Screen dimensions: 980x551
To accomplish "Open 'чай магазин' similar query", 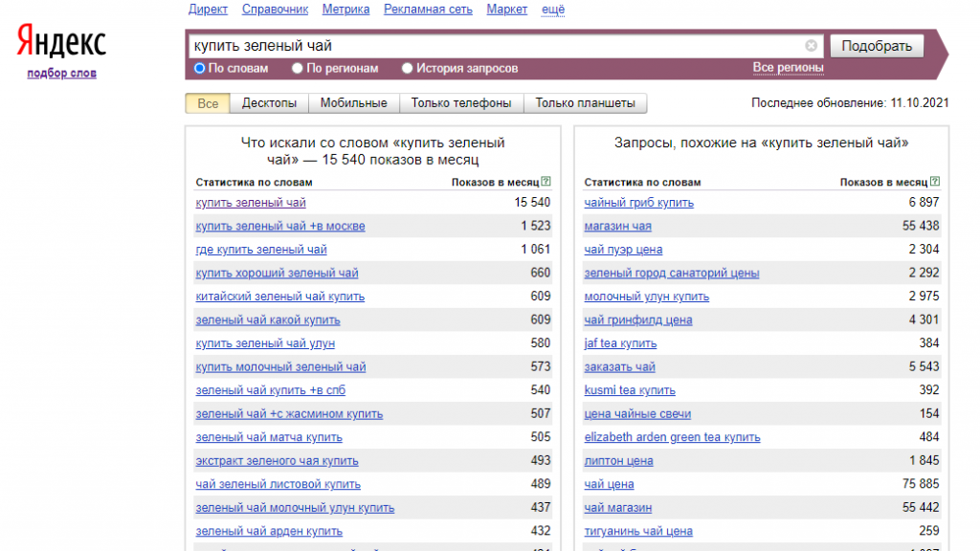I will pos(617,507).
